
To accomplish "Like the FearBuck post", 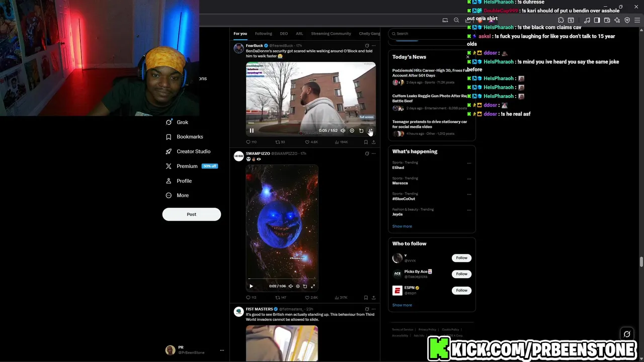I will click(x=311, y=142).
